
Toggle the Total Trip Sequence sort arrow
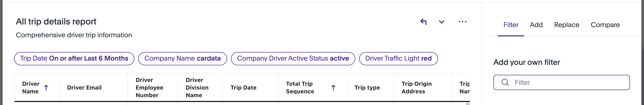pyautogui.click(x=333, y=88)
